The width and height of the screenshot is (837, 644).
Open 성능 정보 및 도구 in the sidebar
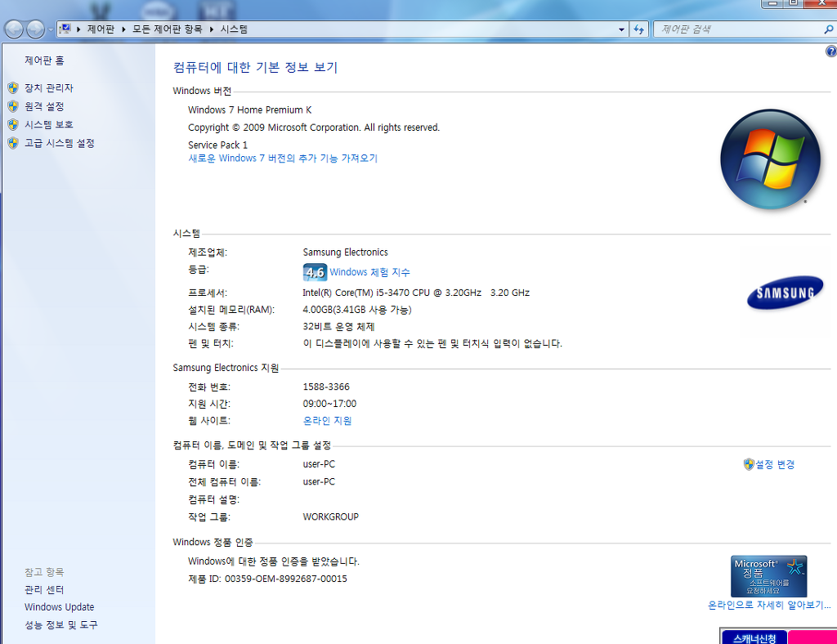60,624
